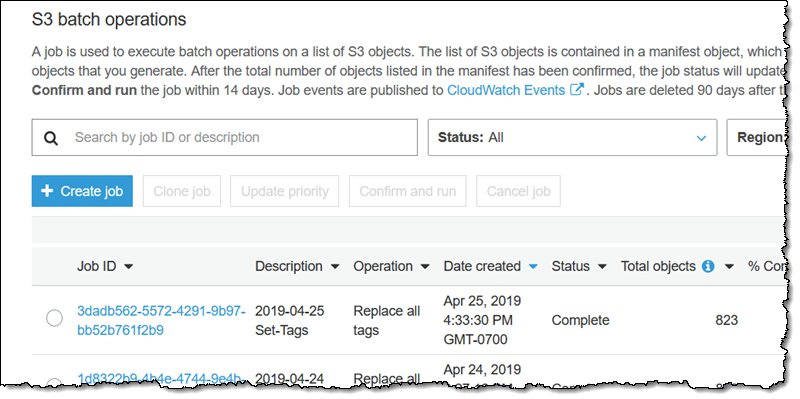Click the plus icon on Create job
800x399 pixels.
[47, 191]
